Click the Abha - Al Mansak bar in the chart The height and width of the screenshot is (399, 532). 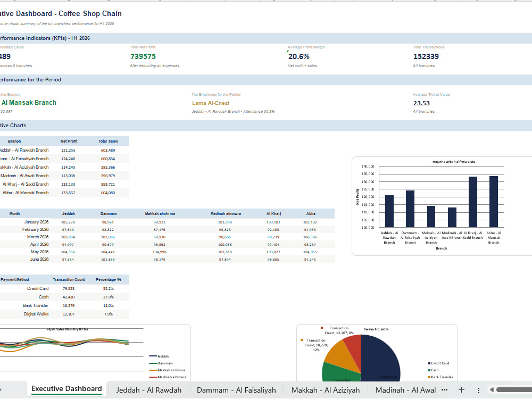[x=494, y=202]
